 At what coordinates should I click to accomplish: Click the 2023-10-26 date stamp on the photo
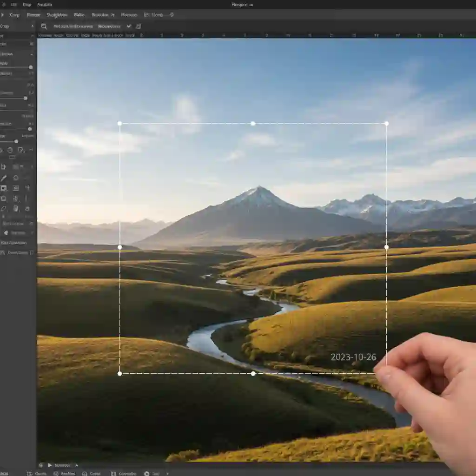point(353,357)
